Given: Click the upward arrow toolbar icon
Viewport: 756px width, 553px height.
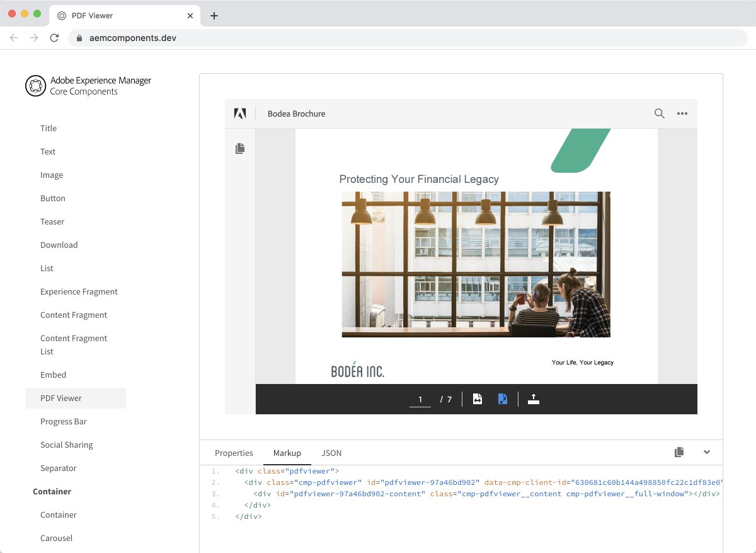Looking at the screenshot, I should coord(534,399).
